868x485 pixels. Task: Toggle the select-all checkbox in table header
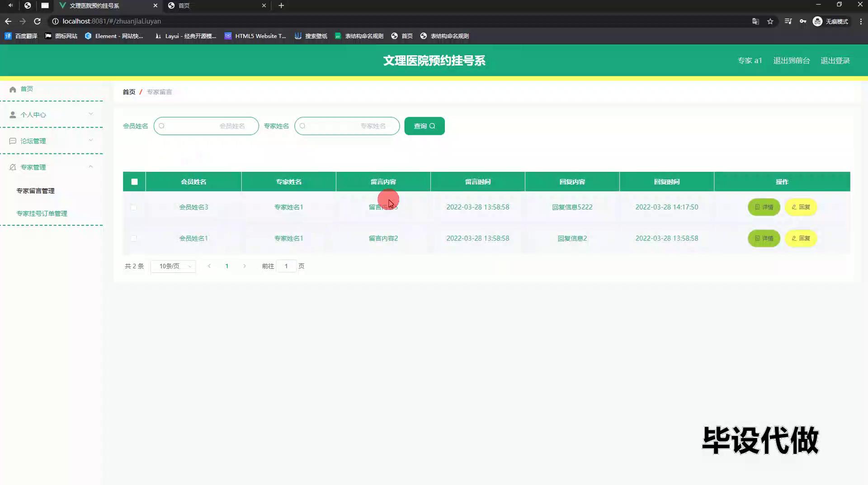134,182
